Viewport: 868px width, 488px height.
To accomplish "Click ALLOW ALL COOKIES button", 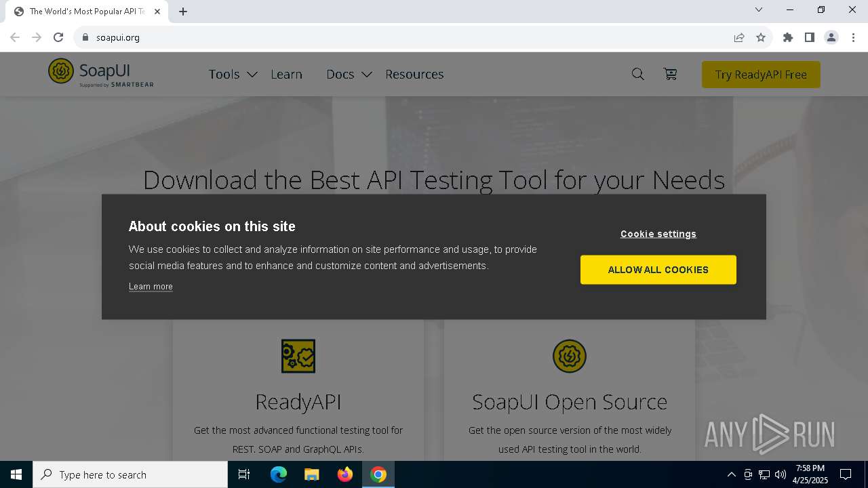I will click(658, 270).
